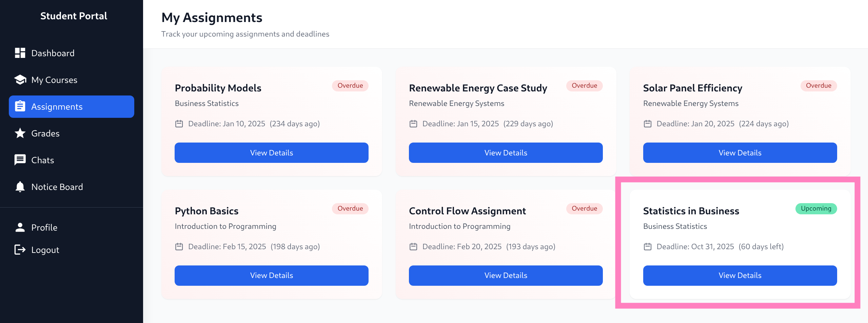Screen dimensions: 868x323
Task: Click the Solar Panel Efficiency title
Action: click(x=692, y=88)
